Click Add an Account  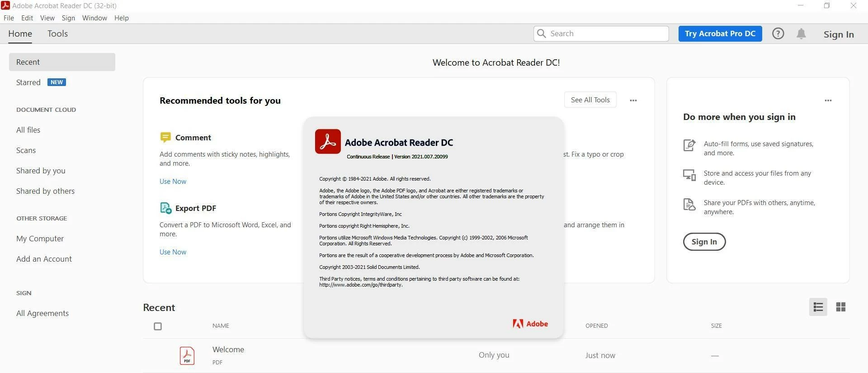pos(44,259)
